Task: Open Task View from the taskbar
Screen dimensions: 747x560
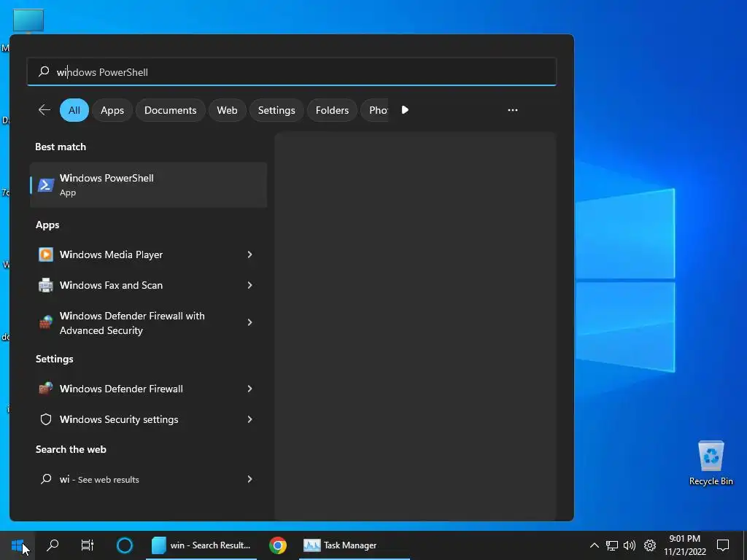Action: 88,545
